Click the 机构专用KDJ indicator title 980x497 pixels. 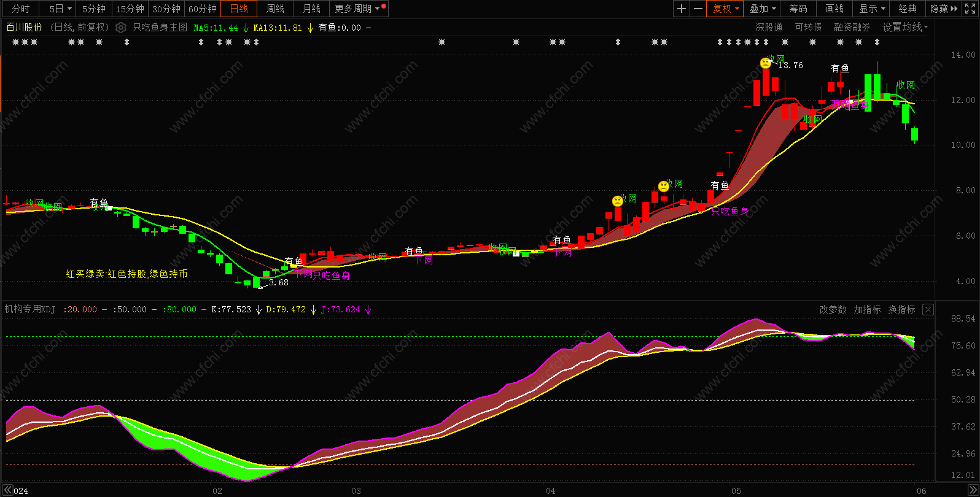[x=30, y=309]
